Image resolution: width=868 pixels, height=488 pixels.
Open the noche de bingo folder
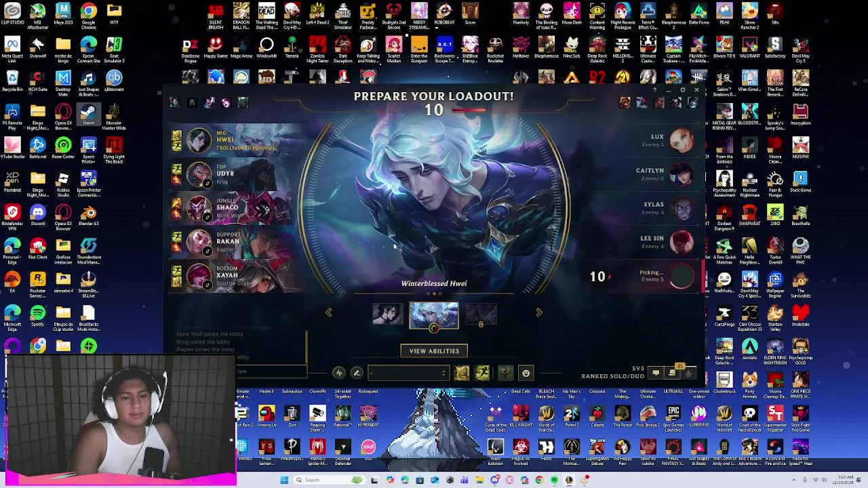(x=63, y=50)
